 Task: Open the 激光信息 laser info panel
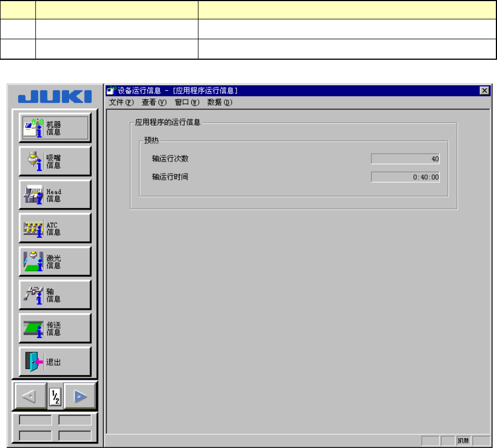[55, 262]
